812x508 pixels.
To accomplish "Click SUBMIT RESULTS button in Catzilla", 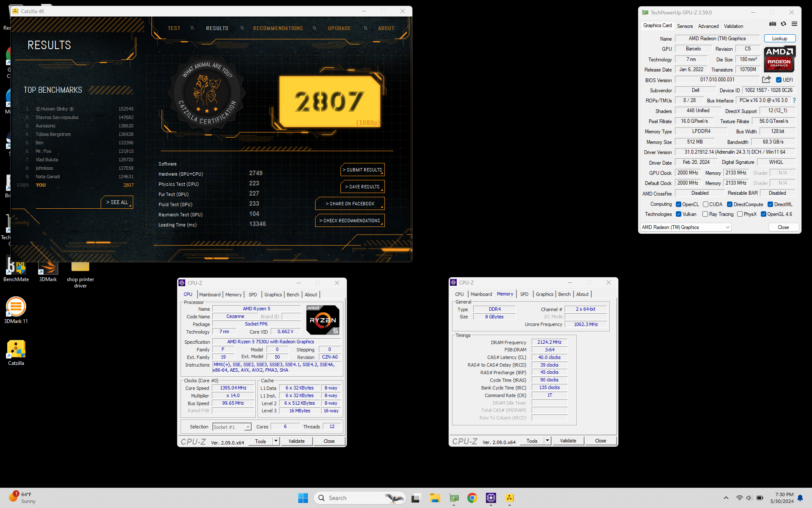I will coord(362,170).
